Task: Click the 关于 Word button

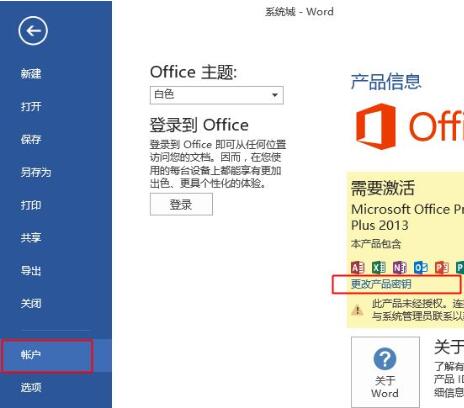Action: 385,372
